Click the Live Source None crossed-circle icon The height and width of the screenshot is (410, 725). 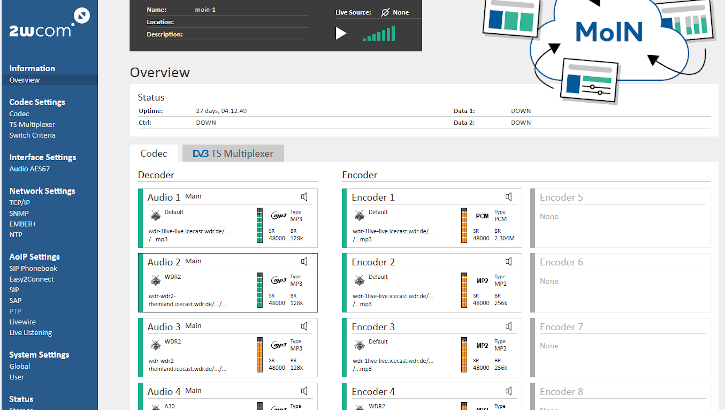coord(385,12)
